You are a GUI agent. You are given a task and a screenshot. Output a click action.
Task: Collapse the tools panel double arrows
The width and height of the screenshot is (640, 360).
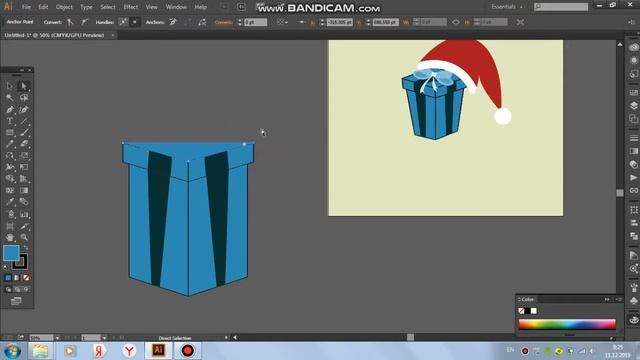click(22, 70)
